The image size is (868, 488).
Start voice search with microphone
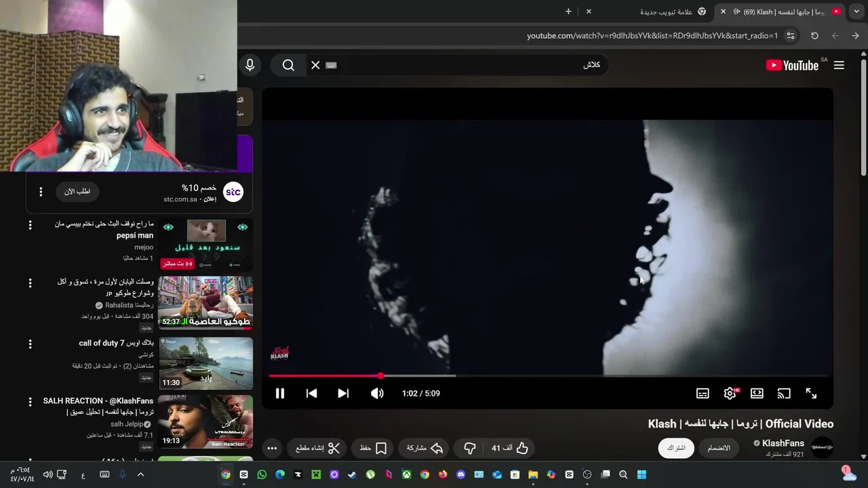click(250, 65)
